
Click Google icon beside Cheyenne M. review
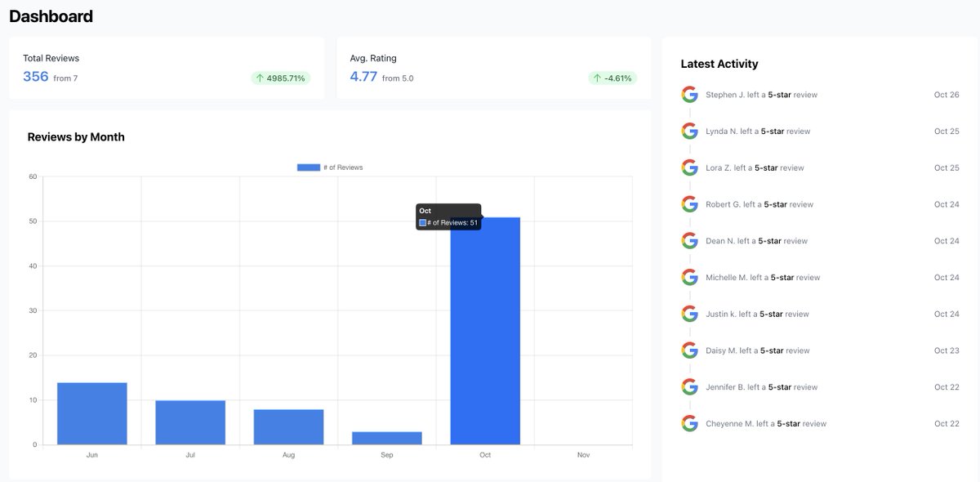coord(689,423)
